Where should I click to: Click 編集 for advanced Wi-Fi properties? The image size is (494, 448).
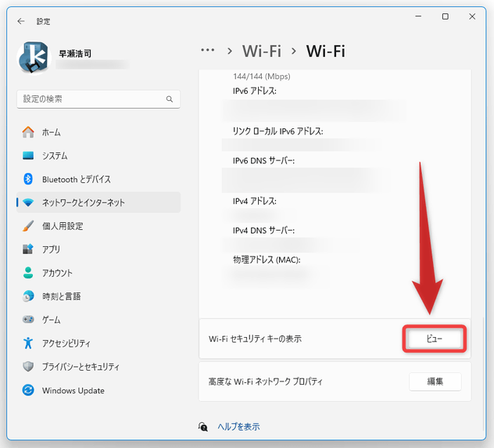(x=435, y=382)
